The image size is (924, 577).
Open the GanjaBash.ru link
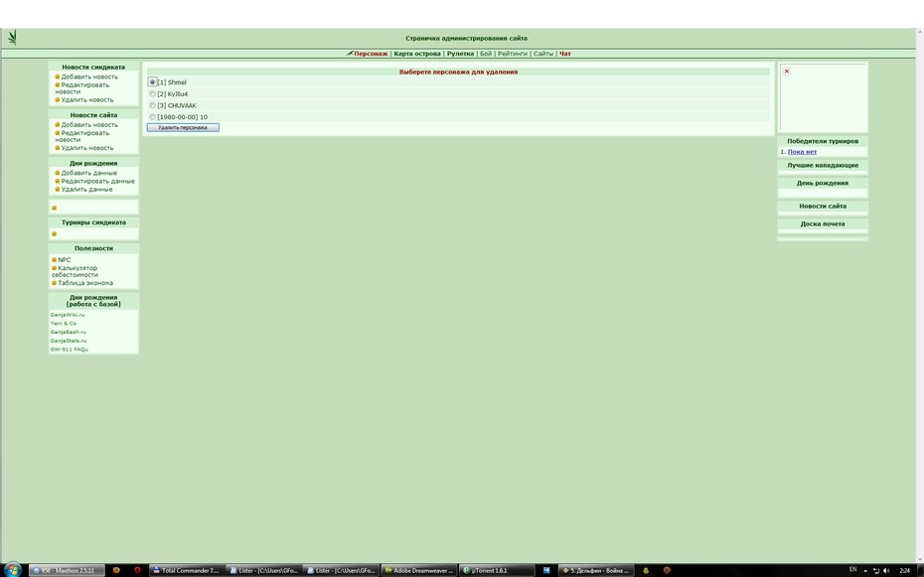(x=68, y=332)
